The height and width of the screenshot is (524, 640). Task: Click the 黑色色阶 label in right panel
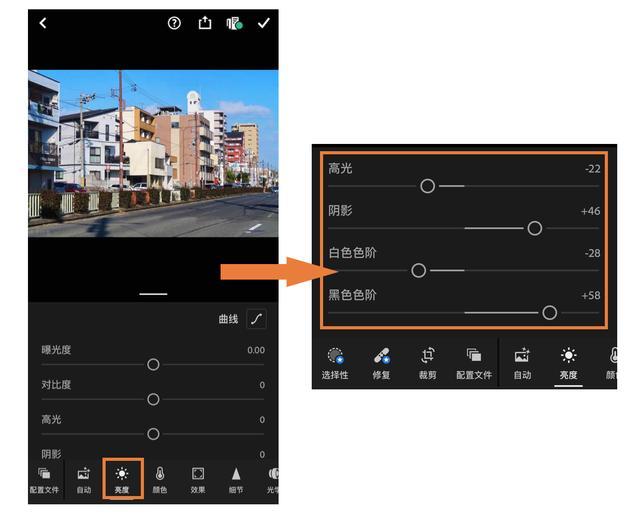pyautogui.click(x=352, y=295)
